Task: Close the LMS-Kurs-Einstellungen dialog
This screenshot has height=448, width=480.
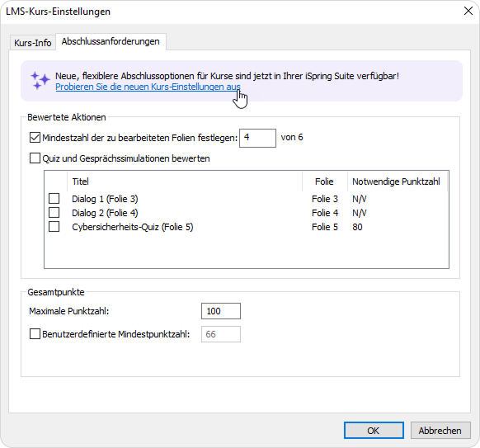Action: [468, 11]
